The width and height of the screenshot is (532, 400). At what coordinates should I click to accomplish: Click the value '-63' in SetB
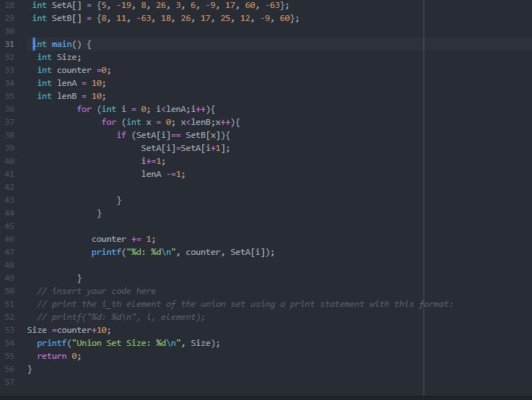pyautogui.click(x=144, y=18)
